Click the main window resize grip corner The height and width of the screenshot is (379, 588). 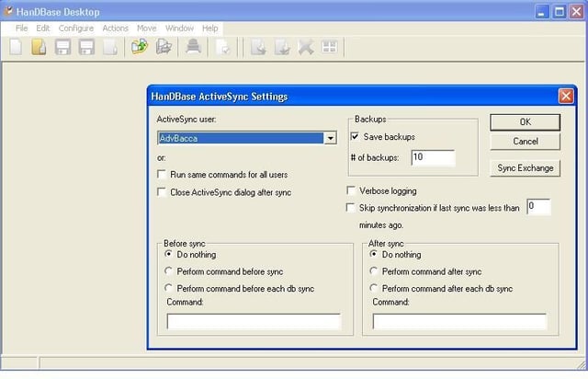point(582,363)
